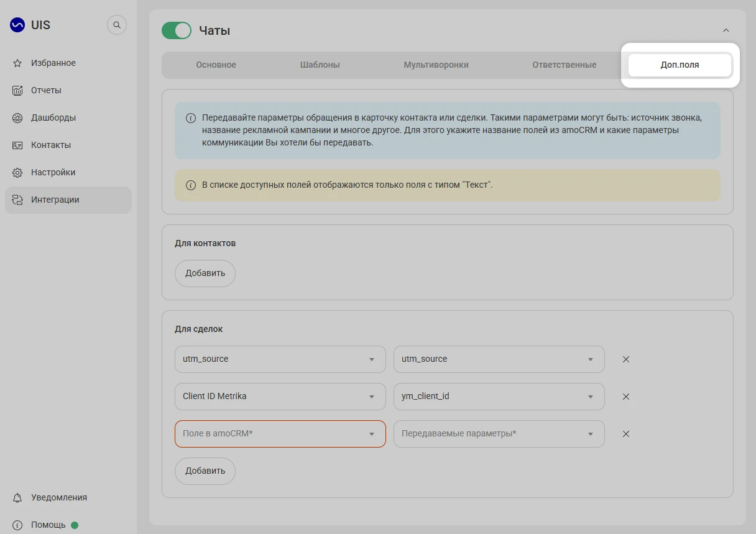Screen dimensions: 756x534
Task: Remove the utm_source deal field row
Action: 626,359
